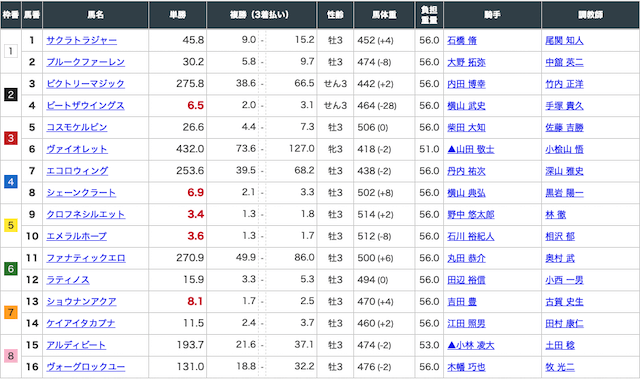
Task: Open horse link ラティノス
Action: point(68,280)
